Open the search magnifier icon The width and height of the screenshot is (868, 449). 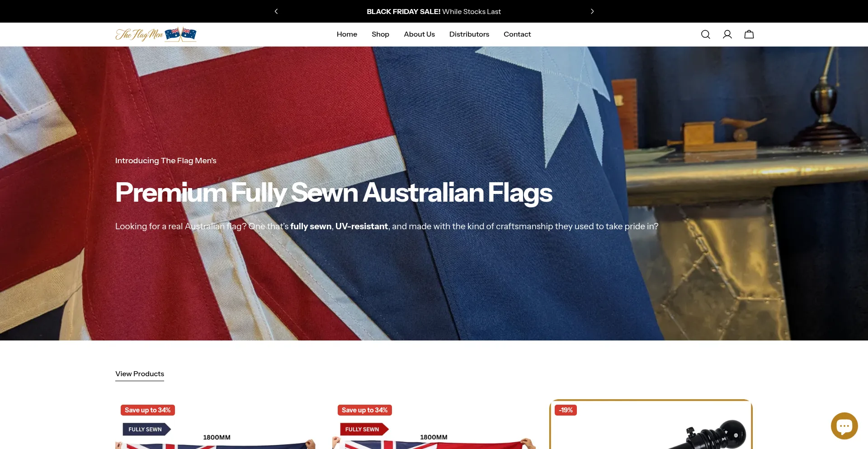705,34
